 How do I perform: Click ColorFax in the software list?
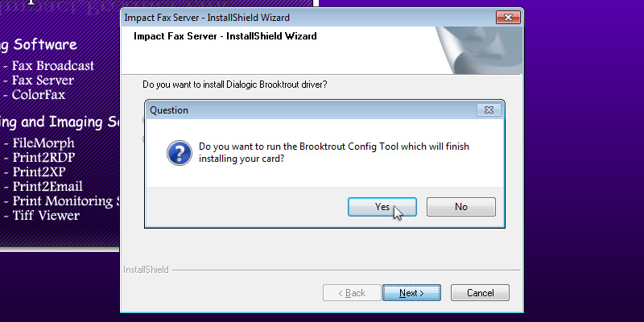pyautogui.click(x=39, y=95)
